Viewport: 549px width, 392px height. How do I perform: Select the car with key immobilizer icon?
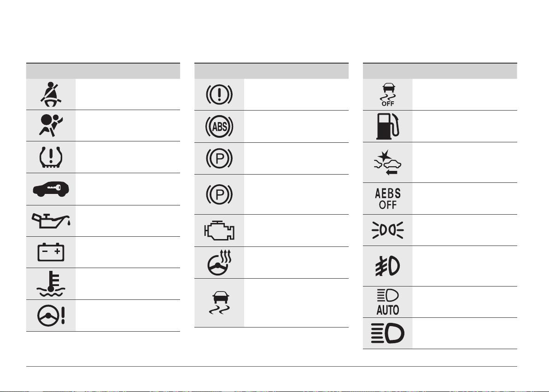point(51,189)
